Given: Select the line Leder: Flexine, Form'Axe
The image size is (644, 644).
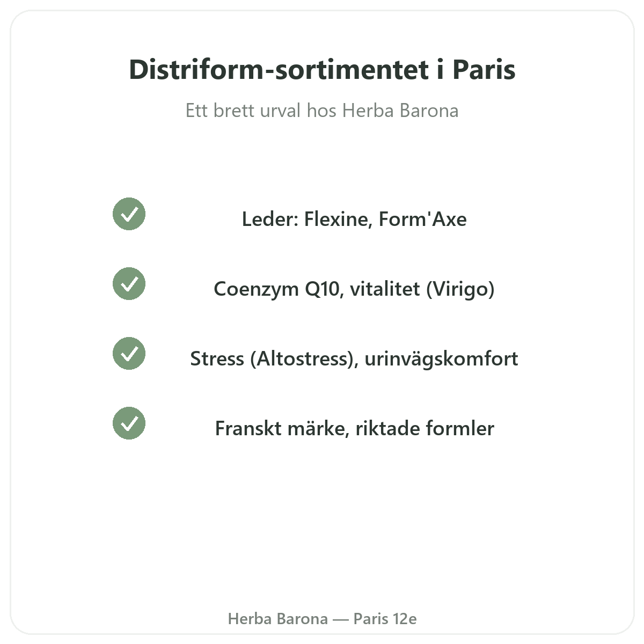Looking at the screenshot, I should pyautogui.click(x=354, y=219).
